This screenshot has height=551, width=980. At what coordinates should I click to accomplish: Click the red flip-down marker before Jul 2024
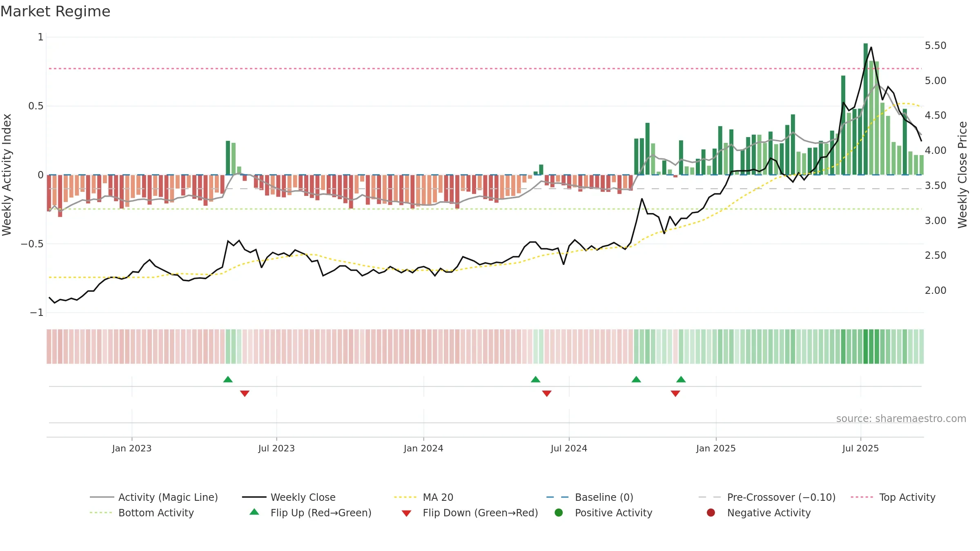547,393
